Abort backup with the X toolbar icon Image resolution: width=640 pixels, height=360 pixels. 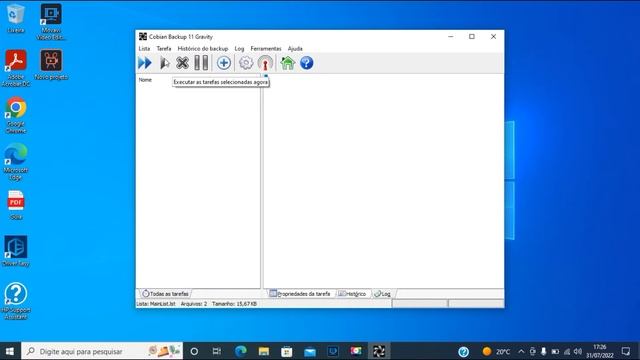point(182,63)
